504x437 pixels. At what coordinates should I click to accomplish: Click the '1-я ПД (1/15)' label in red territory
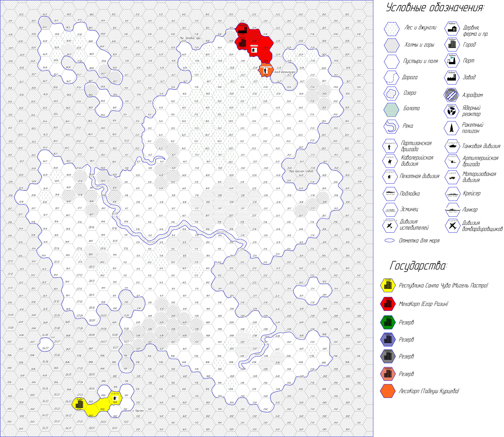254,46
